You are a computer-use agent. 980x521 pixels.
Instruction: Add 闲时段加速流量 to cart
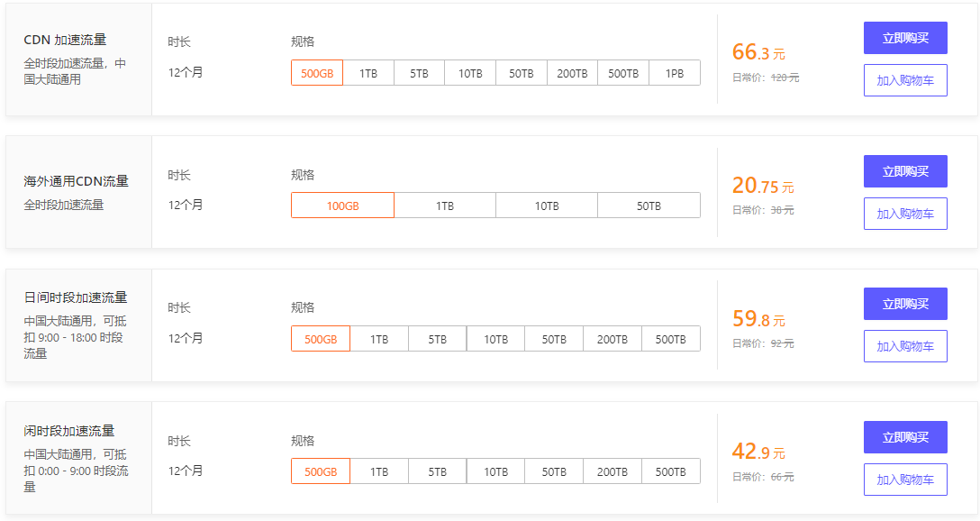pos(905,480)
